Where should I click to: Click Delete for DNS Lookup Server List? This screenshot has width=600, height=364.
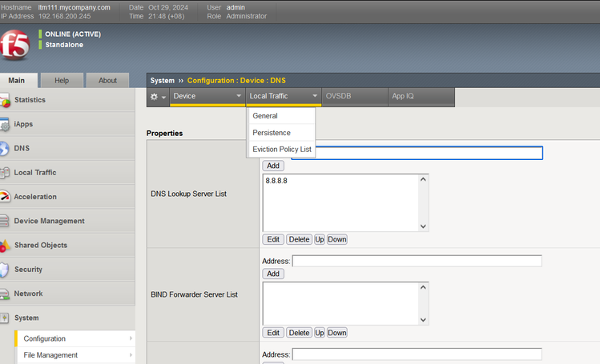click(x=299, y=239)
